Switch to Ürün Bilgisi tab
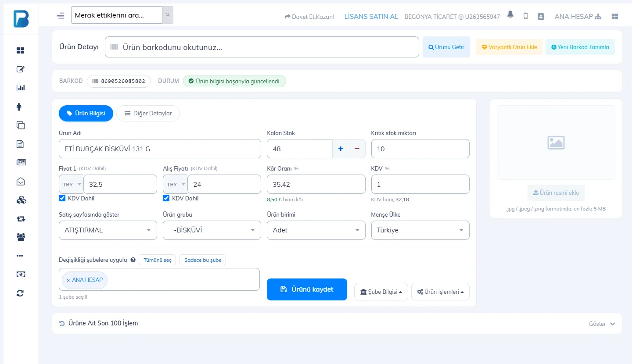This screenshot has height=364, width=632. [86, 113]
